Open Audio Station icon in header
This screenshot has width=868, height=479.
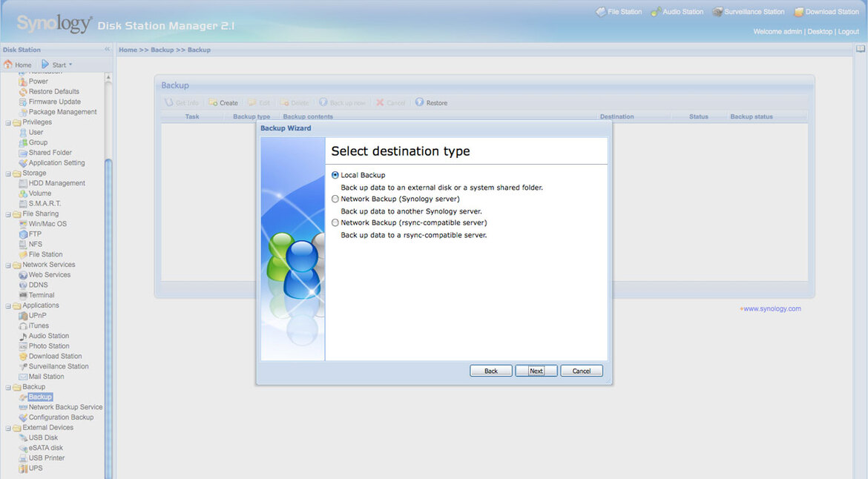(x=655, y=12)
